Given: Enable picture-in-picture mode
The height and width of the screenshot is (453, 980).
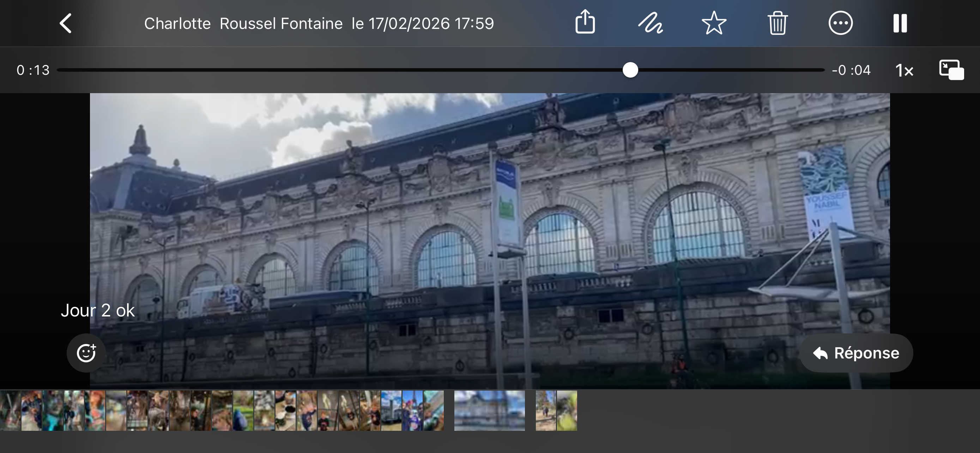Looking at the screenshot, I should pyautogui.click(x=951, y=70).
